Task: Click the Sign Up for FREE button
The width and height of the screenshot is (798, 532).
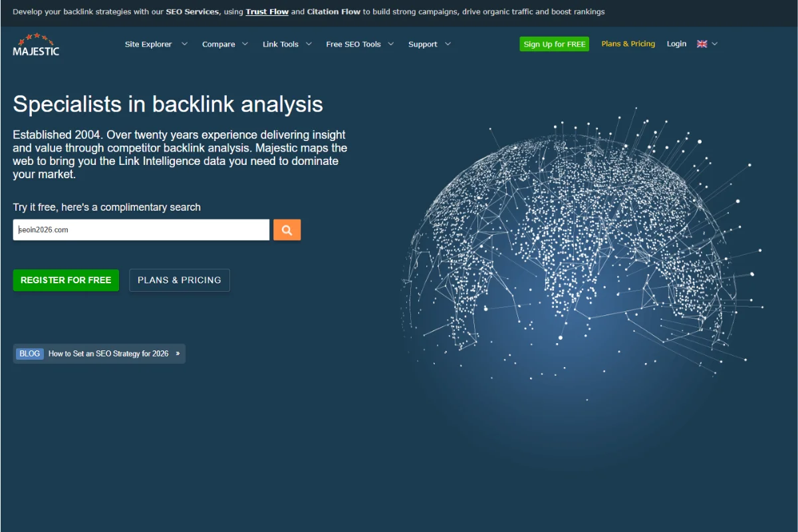Action: click(554, 43)
